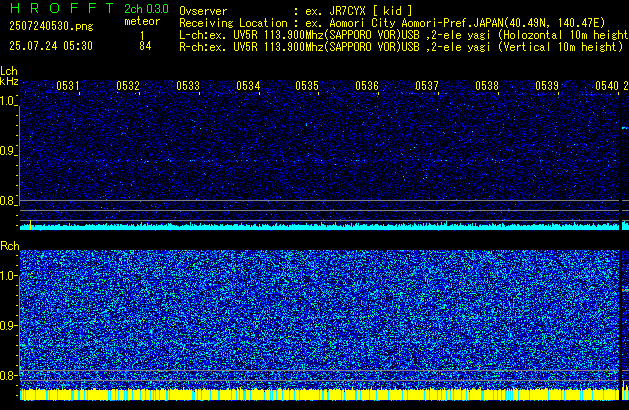Image resolution: width=629 pixels, height=410 pixels.
Task: Click the yellow spike in Lch level strip
Action: click(30, 225)
